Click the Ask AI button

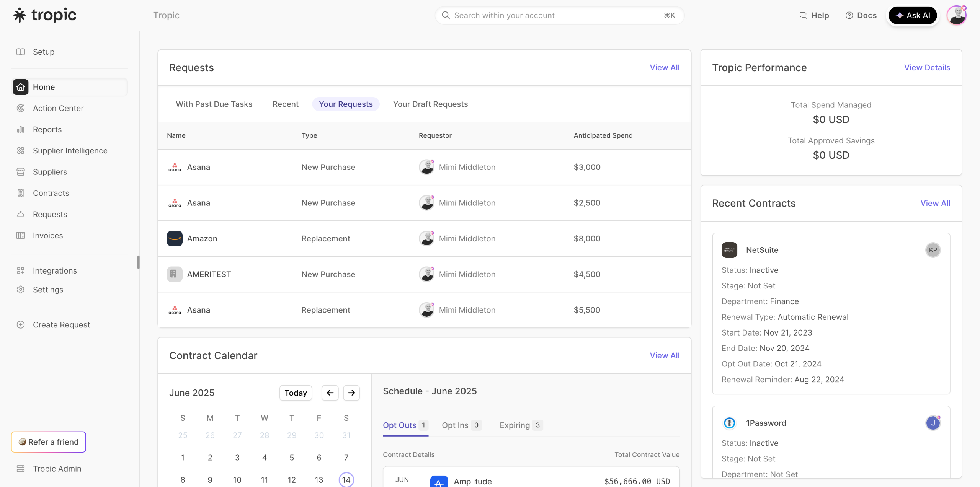(x=913, y=15)
